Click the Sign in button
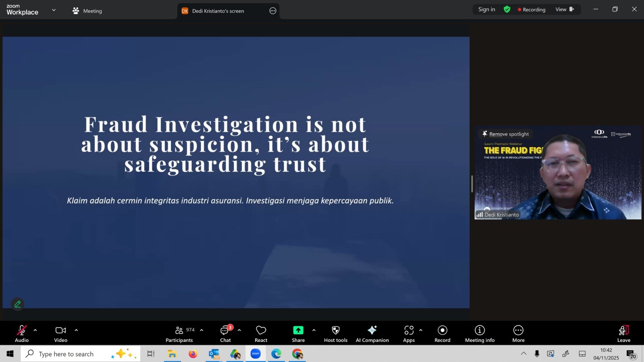The width and height of the screenshot is (644, 362). [x=486, y=9]
